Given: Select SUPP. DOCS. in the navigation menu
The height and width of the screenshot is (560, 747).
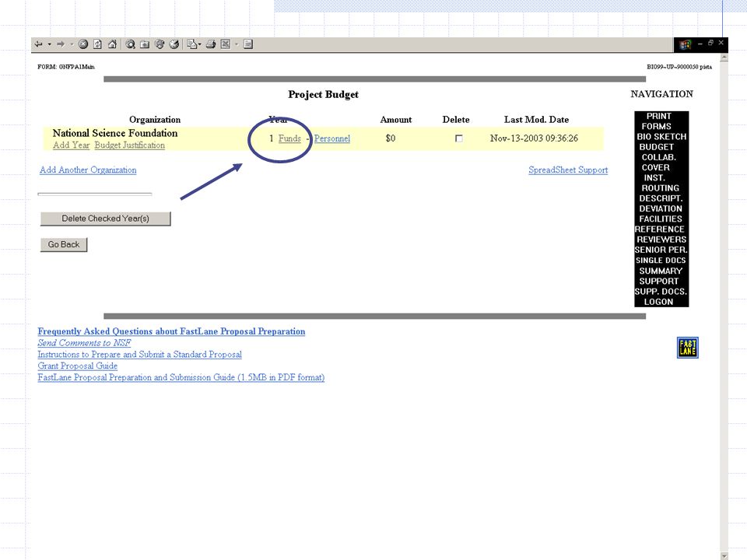Looking at the screenshot, I should click(x=661, y=292).
